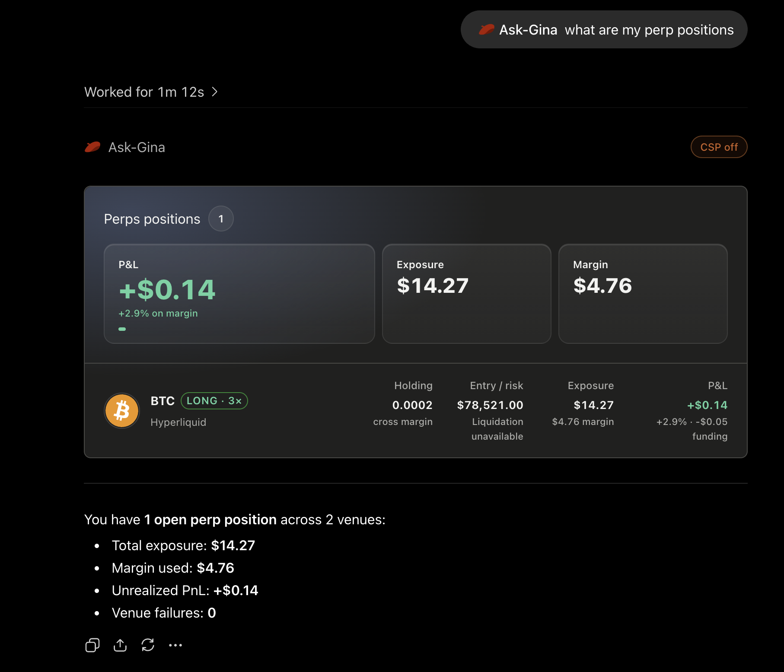Click the Bitcoin coin icon in BTC row
Image resolution: width=784 pixels, height=672 pixels.
(x=122, y=411)
